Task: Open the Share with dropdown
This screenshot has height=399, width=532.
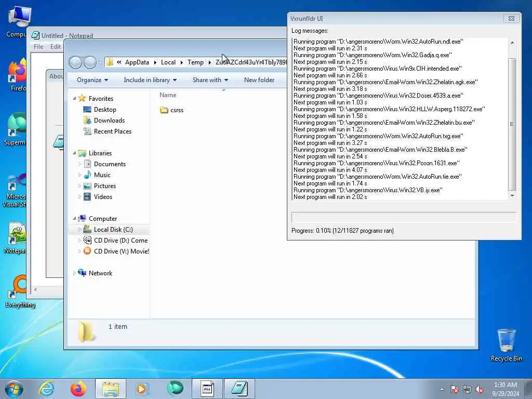Action: (210, 80)
